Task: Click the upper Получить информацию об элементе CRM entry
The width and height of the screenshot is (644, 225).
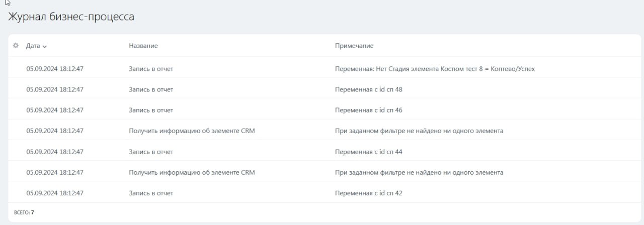Action: [192, 131]
